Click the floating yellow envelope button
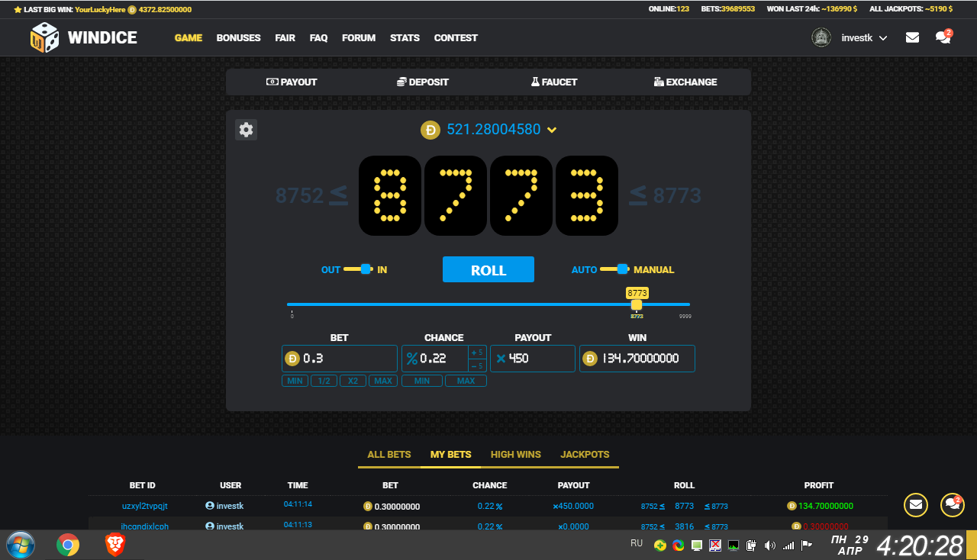Screen dimensions: 977x560 (x=916, y=504)
